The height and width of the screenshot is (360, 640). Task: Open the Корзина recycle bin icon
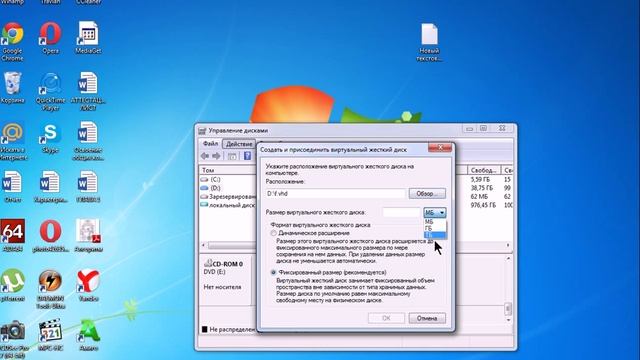pyautogui.click(x=13, y=87)
